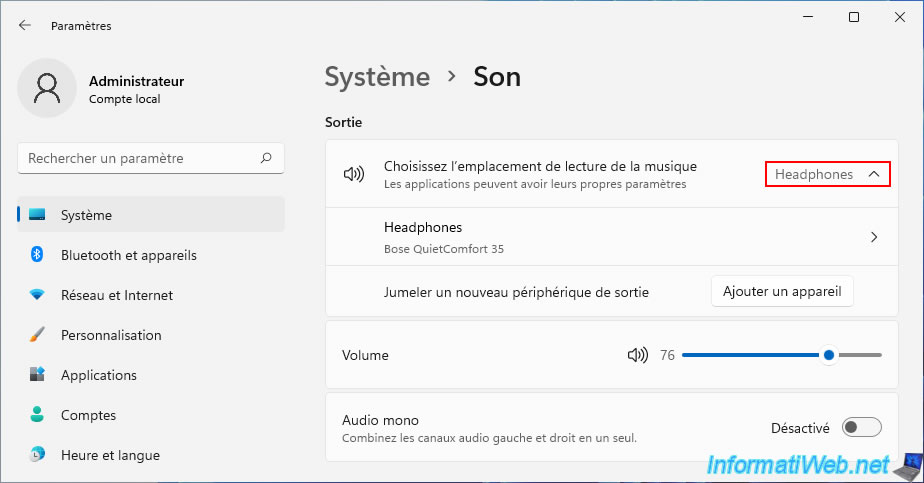Click the Heure et langue globe icon
The width and height of the screenshot is (924, 483).
pyautogui.click(x=37, y=455)
